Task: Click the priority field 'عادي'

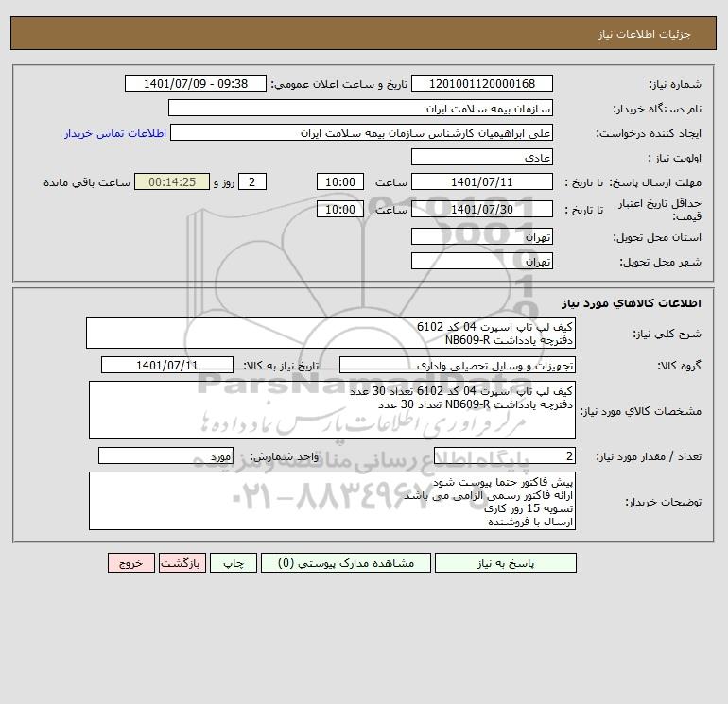Action: click(x=482, y=157)
